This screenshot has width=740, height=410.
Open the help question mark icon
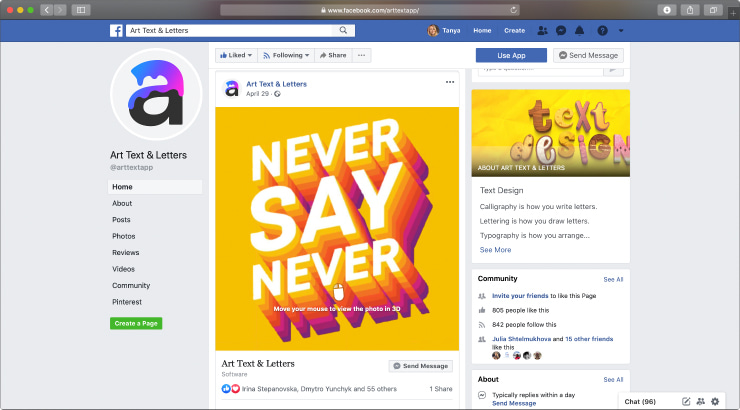602,31
